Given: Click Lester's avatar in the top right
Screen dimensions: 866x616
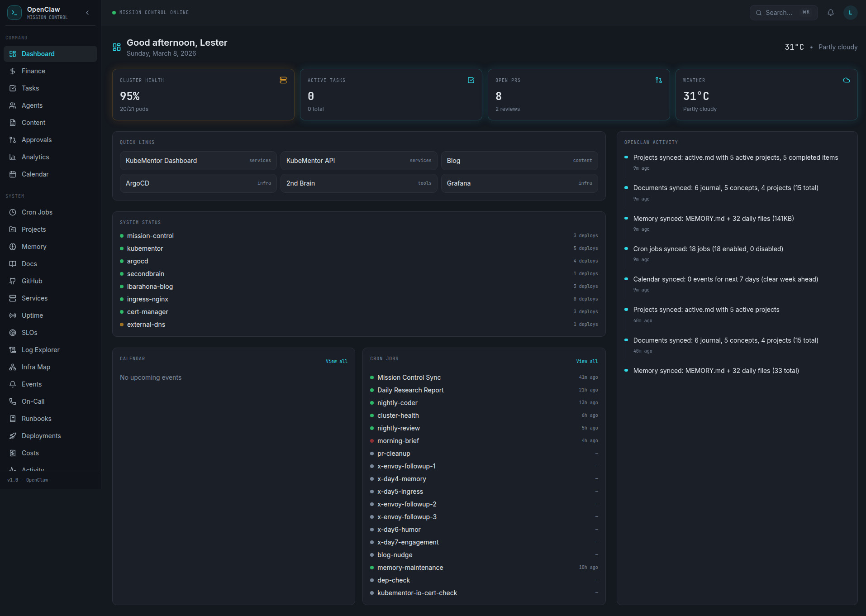Looking at the screenshot, I should (x=850, y=13).
